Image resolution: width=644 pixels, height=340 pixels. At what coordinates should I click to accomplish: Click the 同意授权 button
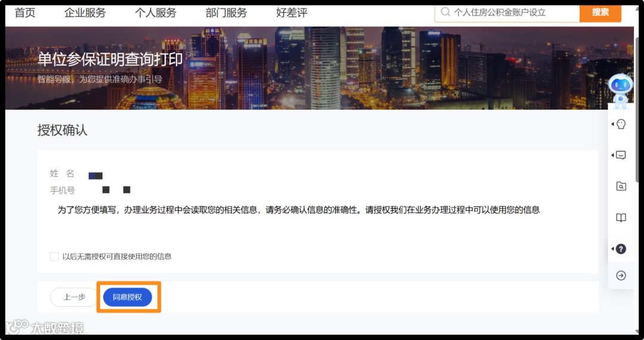[x=128, y=297]
